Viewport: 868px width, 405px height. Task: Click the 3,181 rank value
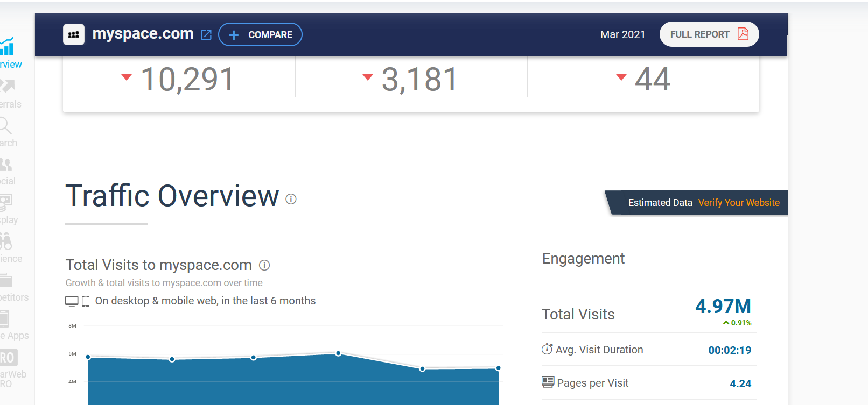coord(419,79)
